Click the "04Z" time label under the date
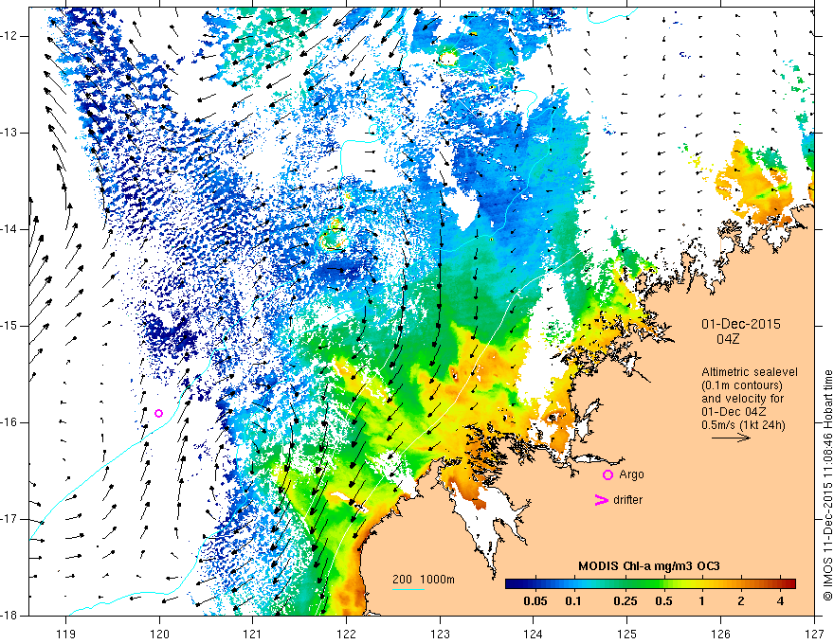This screenshot has height=644, width=834. coord(728,339)
